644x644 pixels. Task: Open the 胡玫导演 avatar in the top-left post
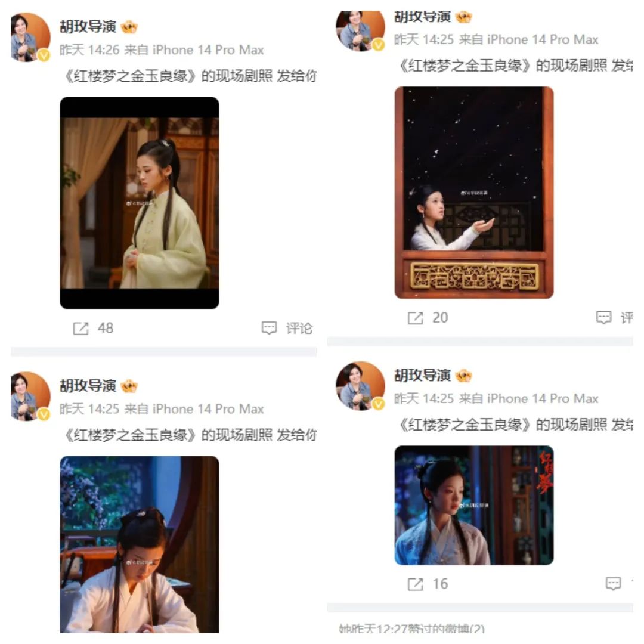pos(30,37)
